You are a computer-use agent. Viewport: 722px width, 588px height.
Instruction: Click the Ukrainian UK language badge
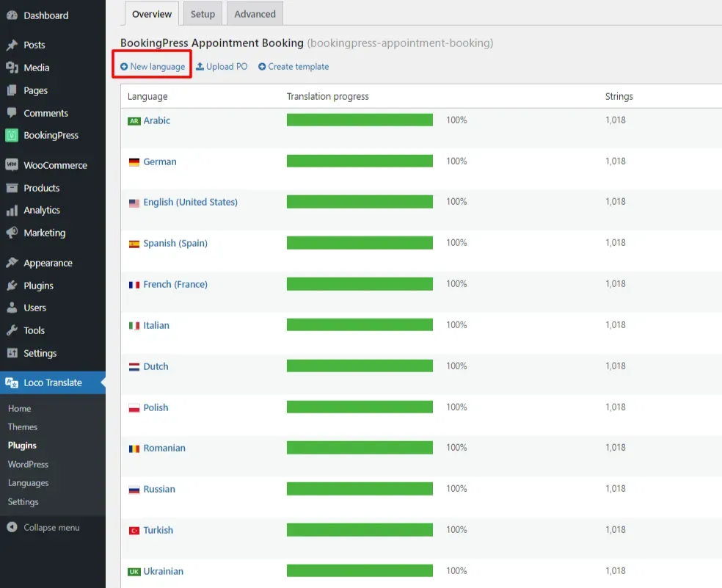coord(134,572)
